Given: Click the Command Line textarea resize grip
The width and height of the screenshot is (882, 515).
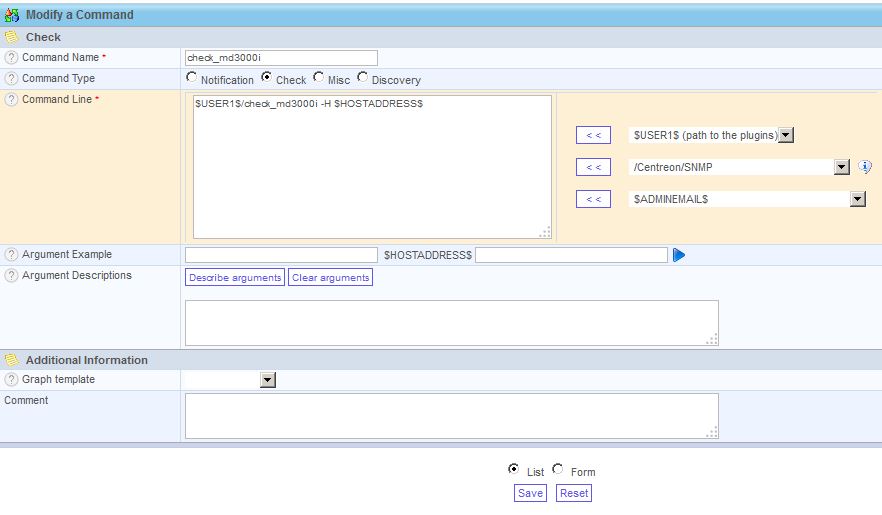Looking at the screenshot, I should [545, 232].
